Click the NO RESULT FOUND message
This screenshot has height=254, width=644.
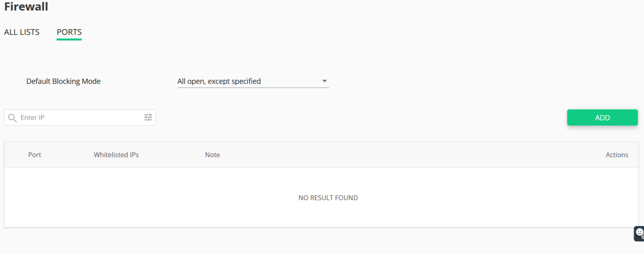[328, 198]
